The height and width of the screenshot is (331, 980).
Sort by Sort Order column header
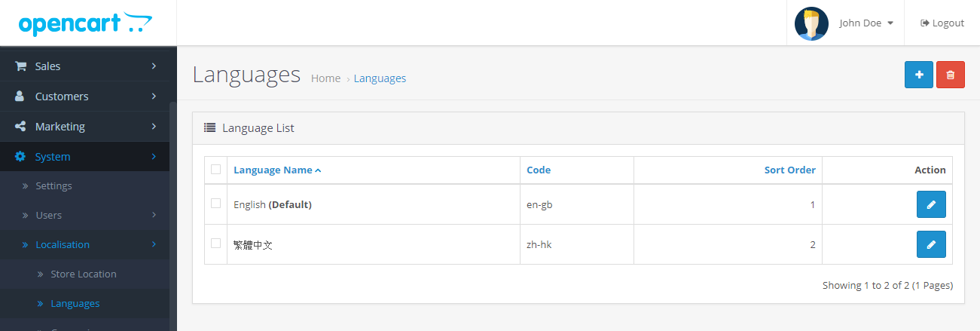pos(790,170)
